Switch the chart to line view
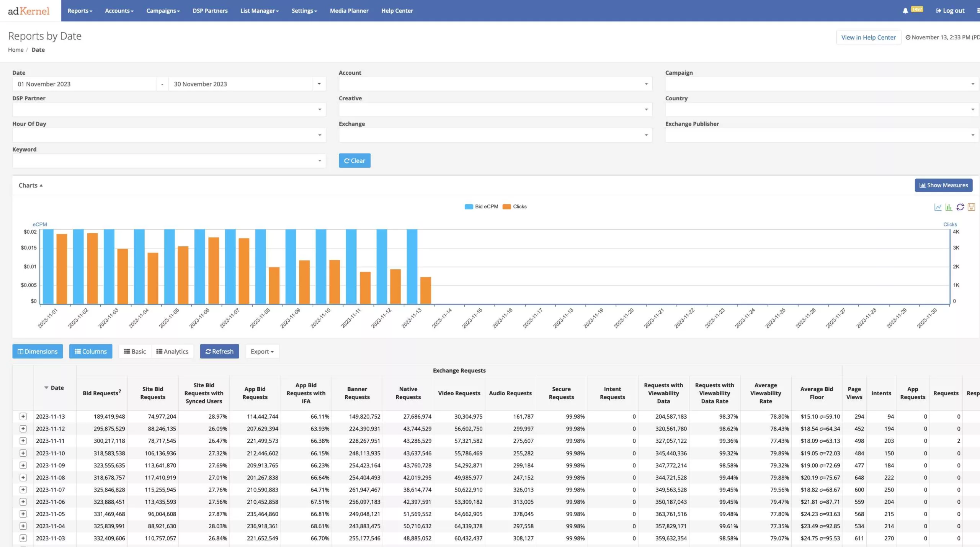 point(938,206)
